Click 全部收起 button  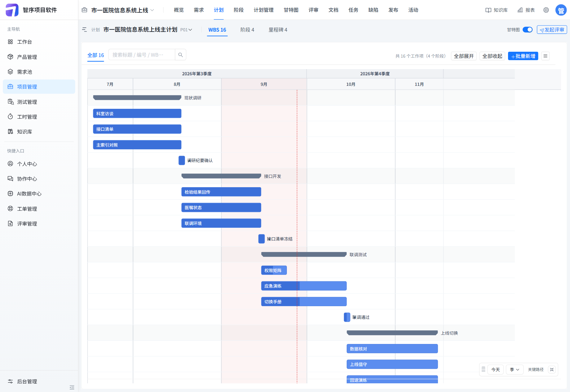click(492, 56)
